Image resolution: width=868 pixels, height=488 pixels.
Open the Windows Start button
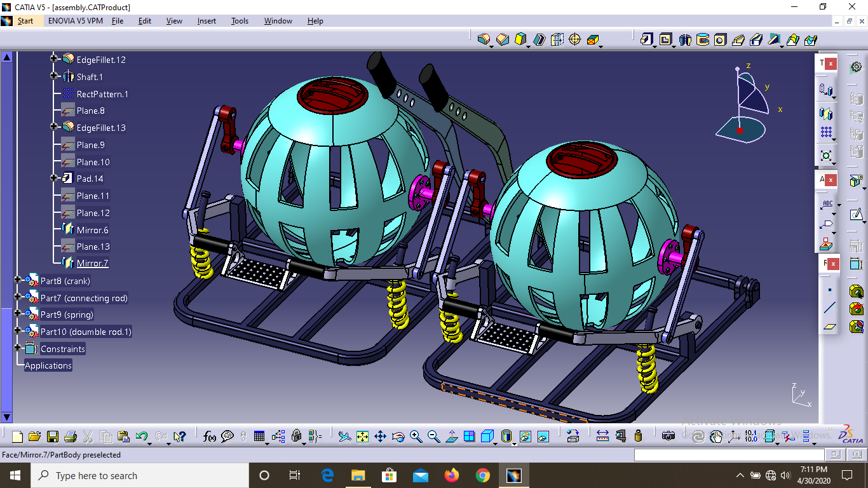(15, 475)
